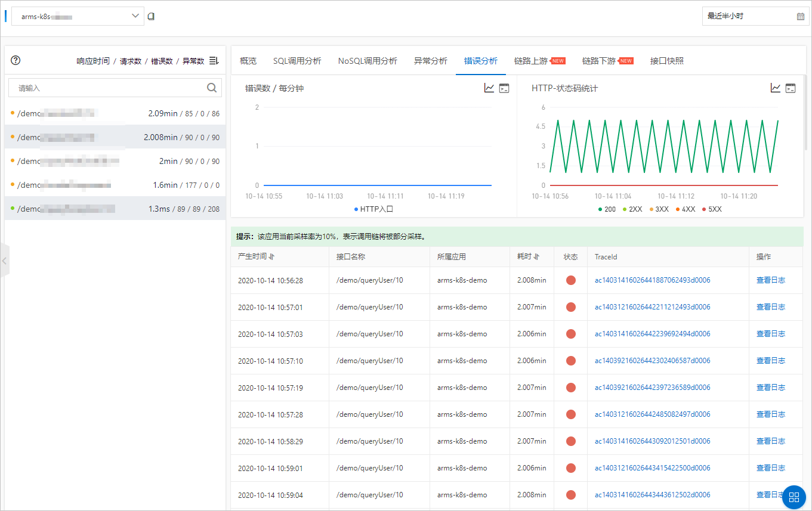Viewport: 812px width, 511px height.
Task: Switch to the 概览 tab
Action: 248,61
